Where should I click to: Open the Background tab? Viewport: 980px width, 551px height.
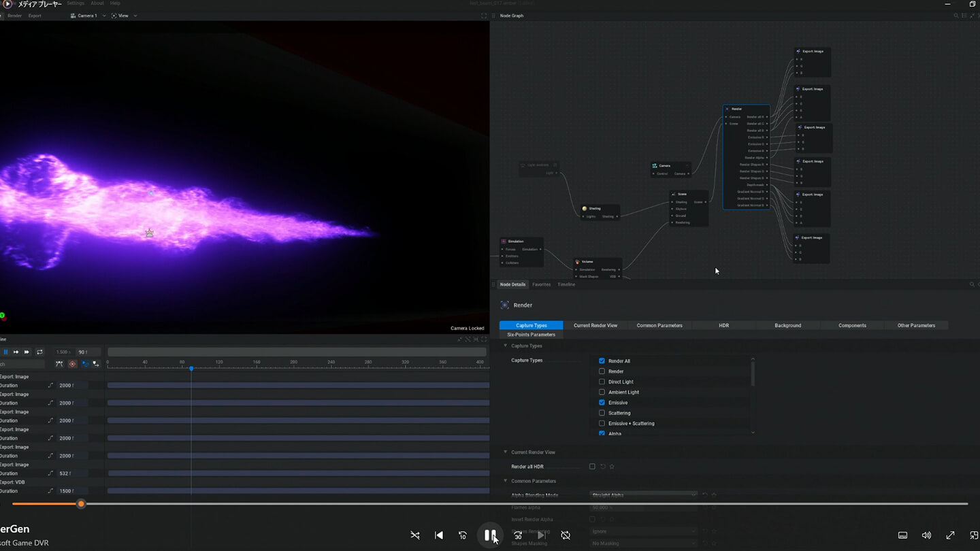click(787, 325)
